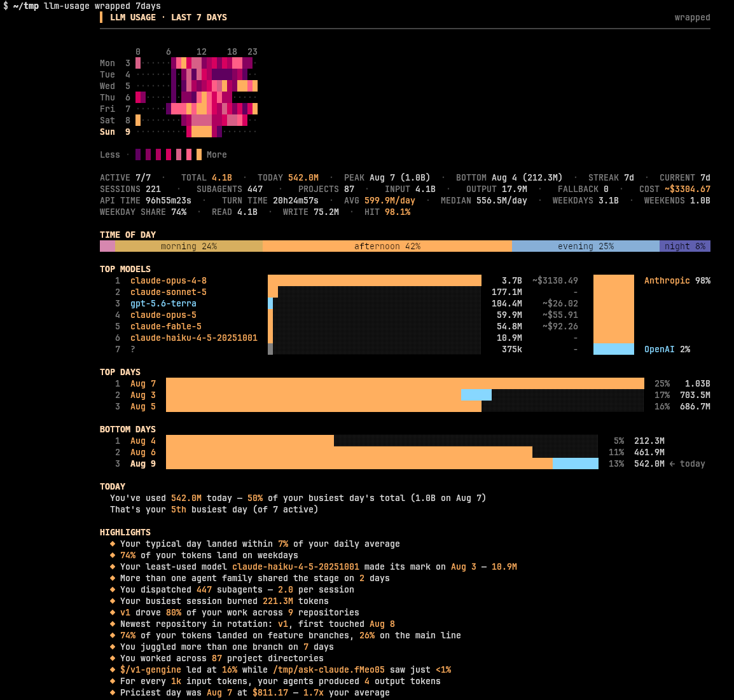Image resolution: width=734 pixels, height=700 pixels.
Task: Click the "PROJECTS 87" stat
Action: [x=326, y=189]
